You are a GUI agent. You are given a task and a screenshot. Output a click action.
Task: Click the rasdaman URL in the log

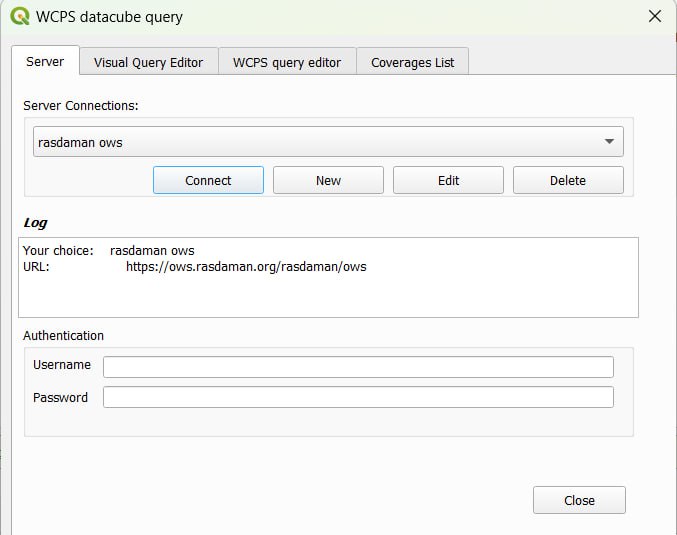tap(246, 267)
